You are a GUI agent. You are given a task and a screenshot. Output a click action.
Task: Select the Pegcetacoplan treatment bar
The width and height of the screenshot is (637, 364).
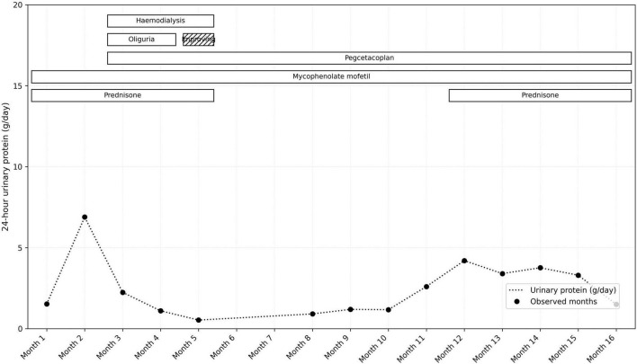click(x=369, y=58)
